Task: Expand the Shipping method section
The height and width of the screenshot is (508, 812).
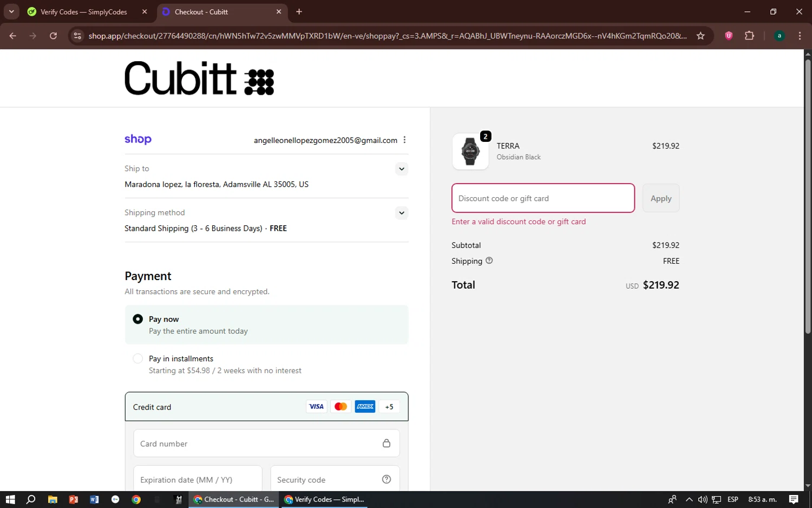Action: (x=401, y=213)
